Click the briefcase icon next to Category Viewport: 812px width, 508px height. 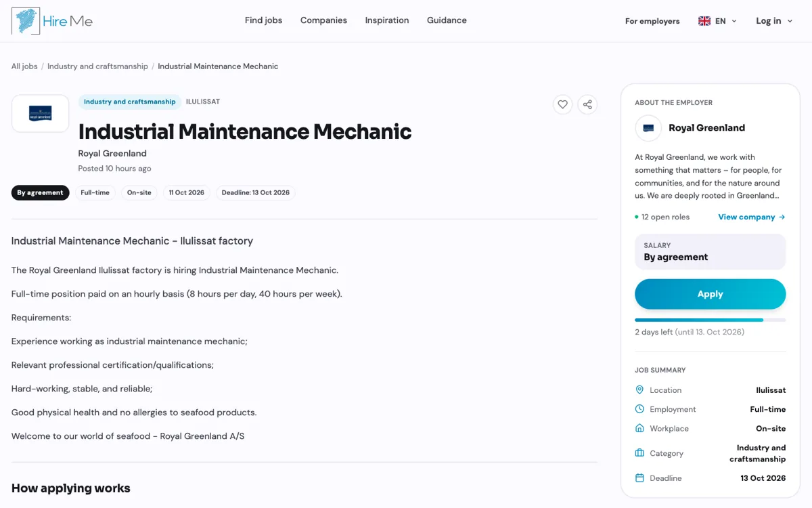(x=639, y=453)
